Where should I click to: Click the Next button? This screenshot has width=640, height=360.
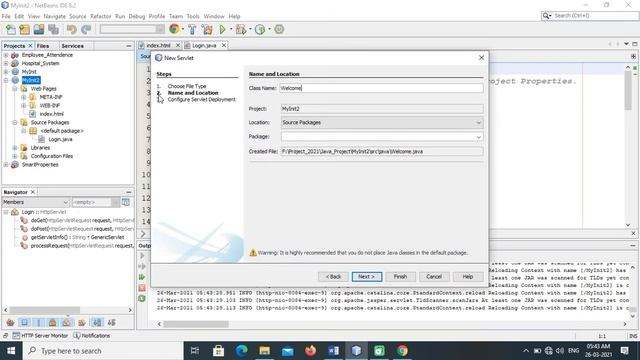click(367, 276)
